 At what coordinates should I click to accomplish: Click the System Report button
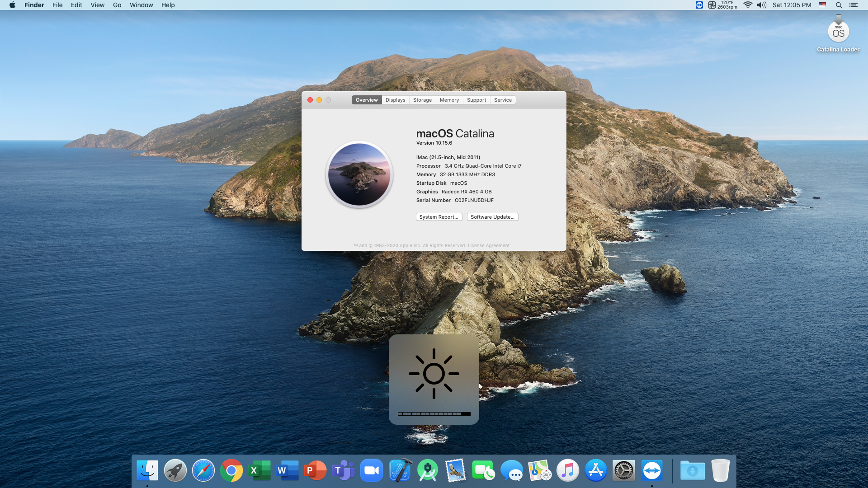[x=439, y=217]
